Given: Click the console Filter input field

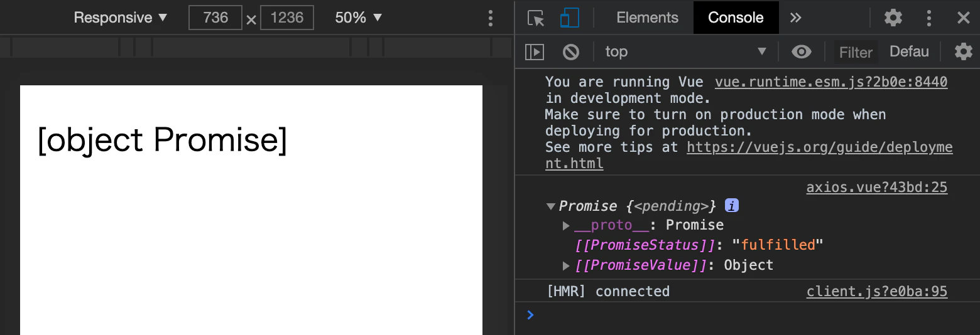Looking at the screenshot, I should (856, 52).
